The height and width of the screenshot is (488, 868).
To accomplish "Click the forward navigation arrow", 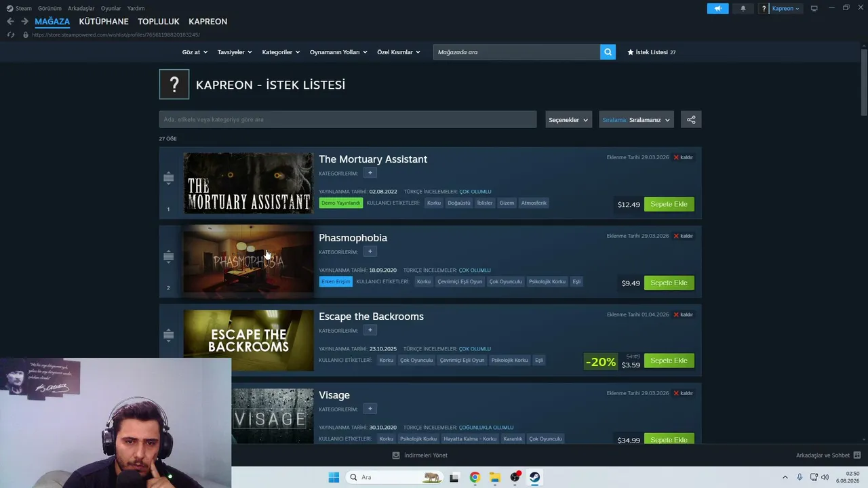I will click(x=24, y=22).
